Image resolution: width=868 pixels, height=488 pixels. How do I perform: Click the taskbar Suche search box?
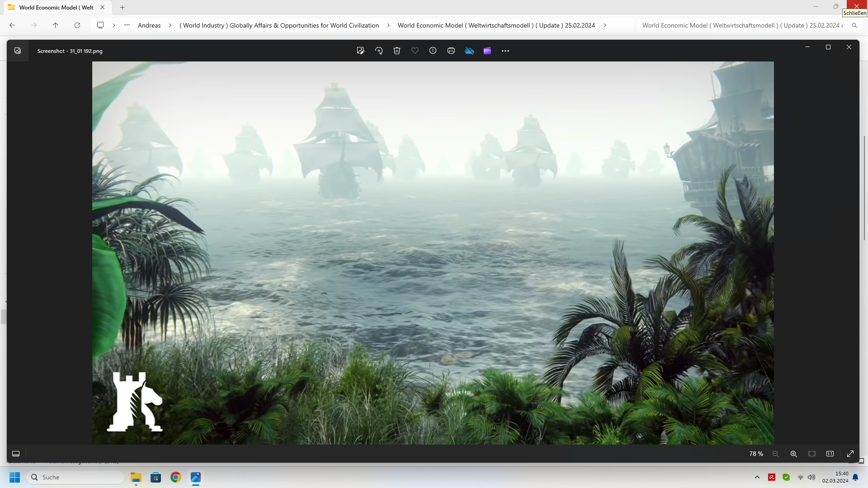75,477
